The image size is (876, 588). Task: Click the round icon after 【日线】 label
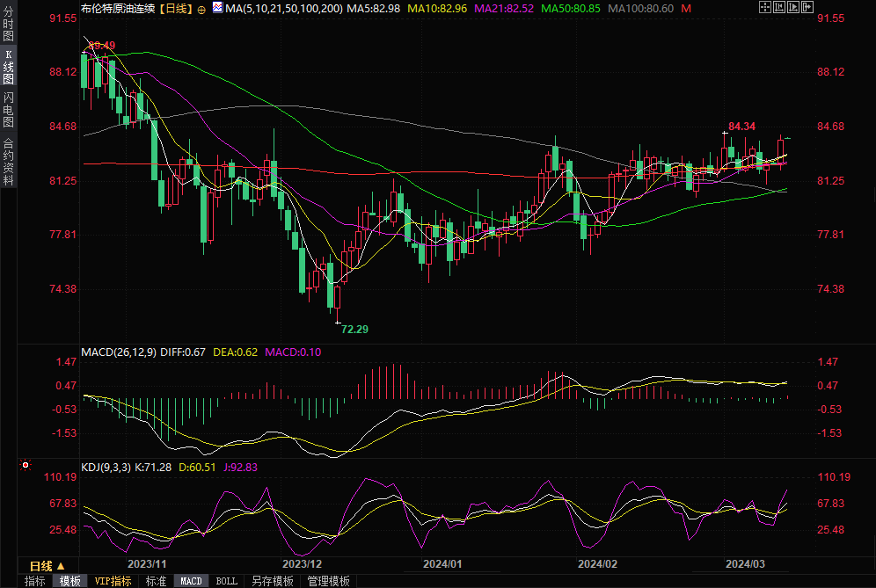tap(203, 8)
